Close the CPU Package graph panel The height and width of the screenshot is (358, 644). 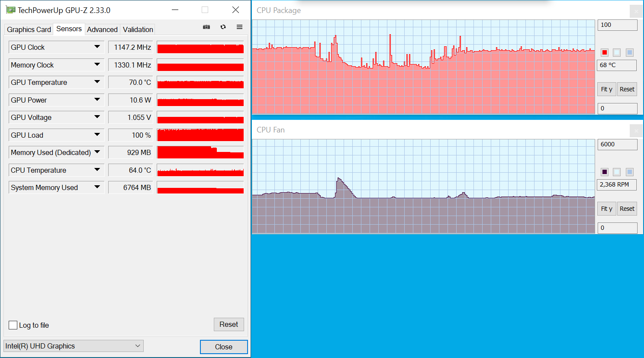[x=636, y=11]
